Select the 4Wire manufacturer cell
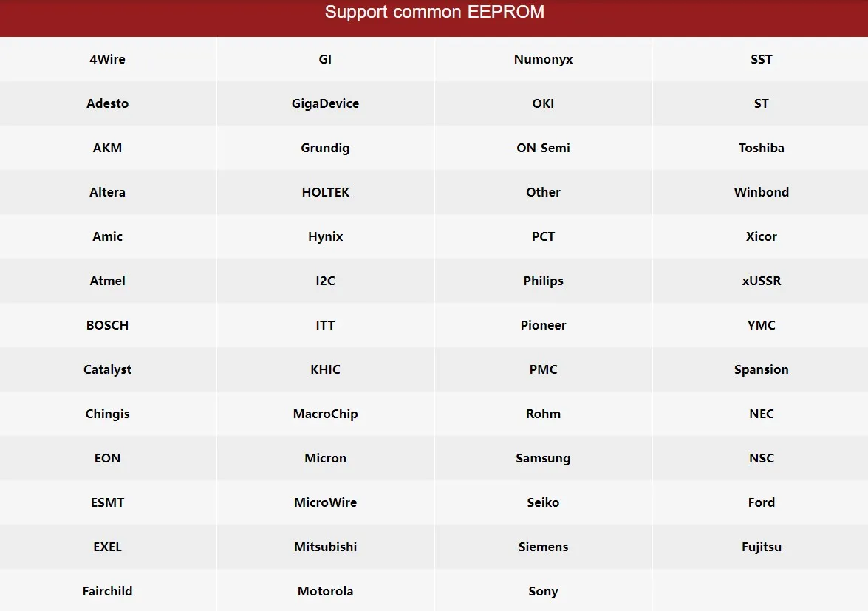This screenshot has width=868, height=611. 108,59
